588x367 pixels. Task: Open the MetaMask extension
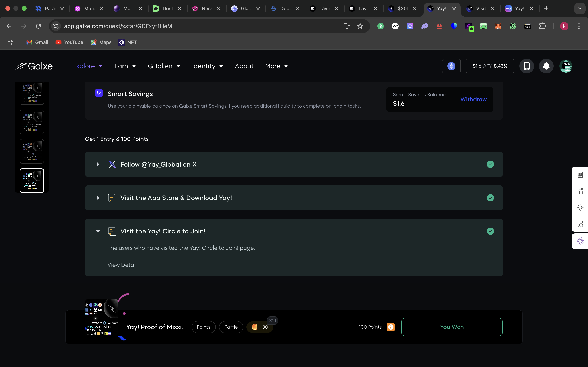[498, 26]
